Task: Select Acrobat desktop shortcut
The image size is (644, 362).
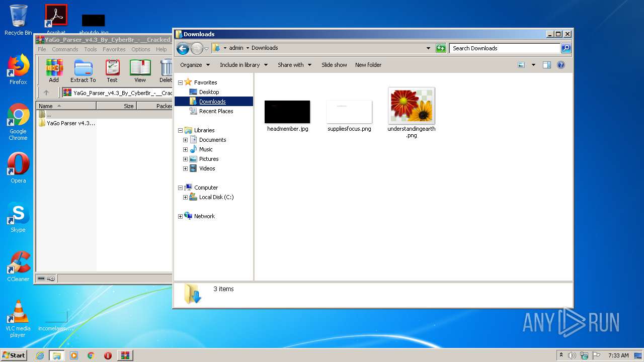Action: point(56,19)
